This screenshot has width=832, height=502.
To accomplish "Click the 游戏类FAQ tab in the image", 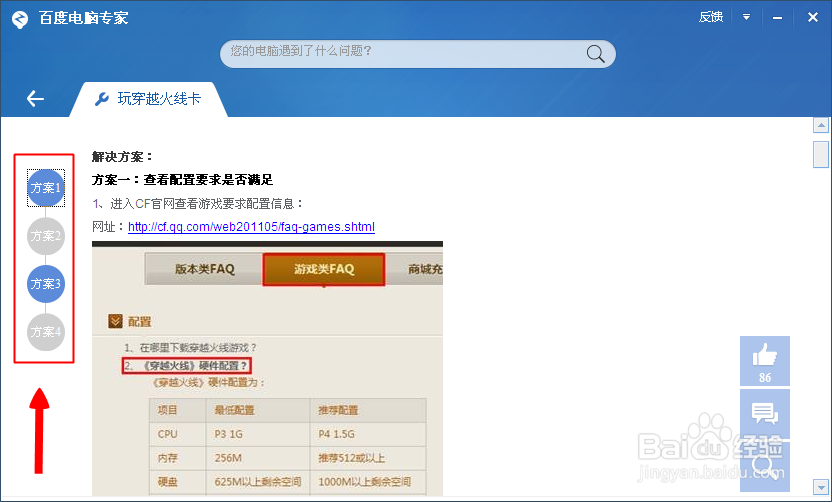I will pyautogui.click(x=324, y=269).
